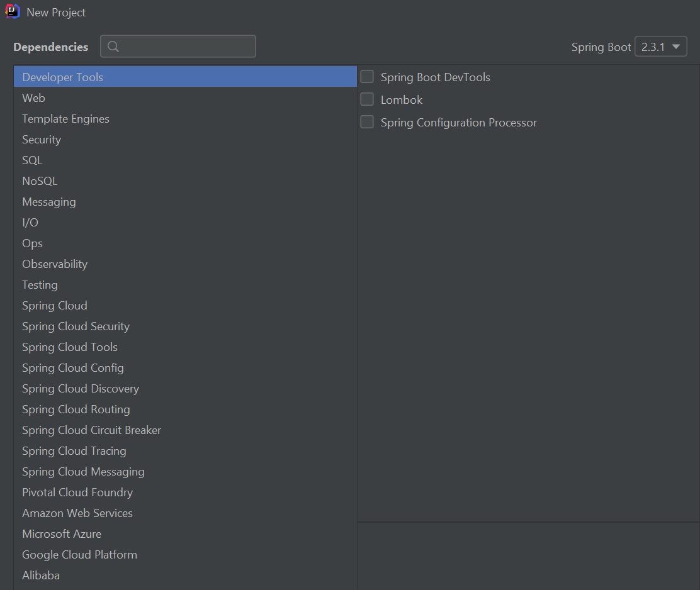Open Spring Cloud Circuit Breaker category
The image size is (700, 590).
(185, 430)
